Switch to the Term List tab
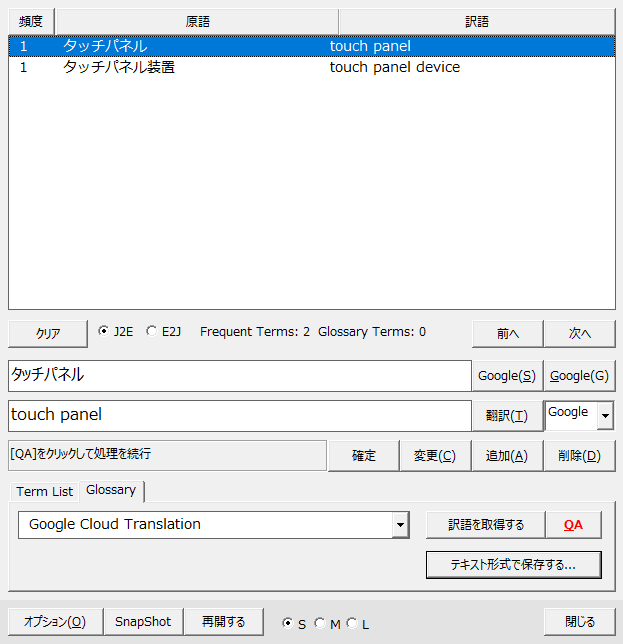Image resolution: width=623 pixels, height=644 pixels. click(45, 491)
